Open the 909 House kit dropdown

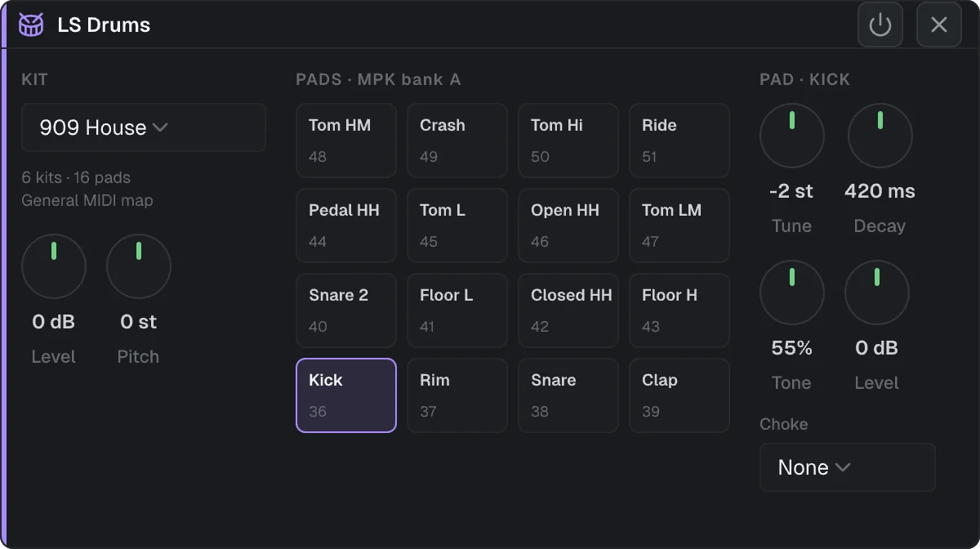[x=144, y=127]
